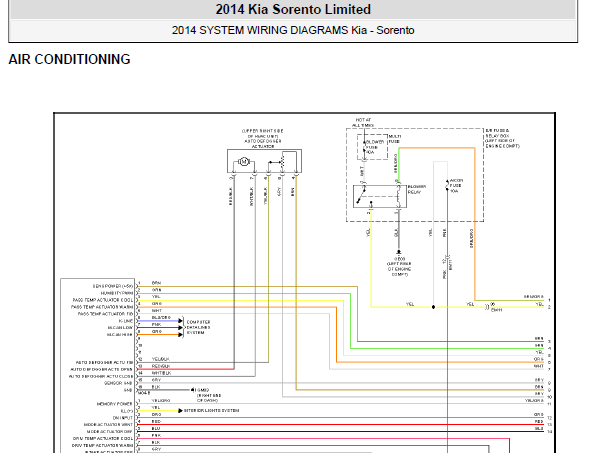This screenshot has height=453, width=602.
Task: Click the "(LEFT REAR OF ENGINE COMPT)" ground location text
Action: click(399, 269)
